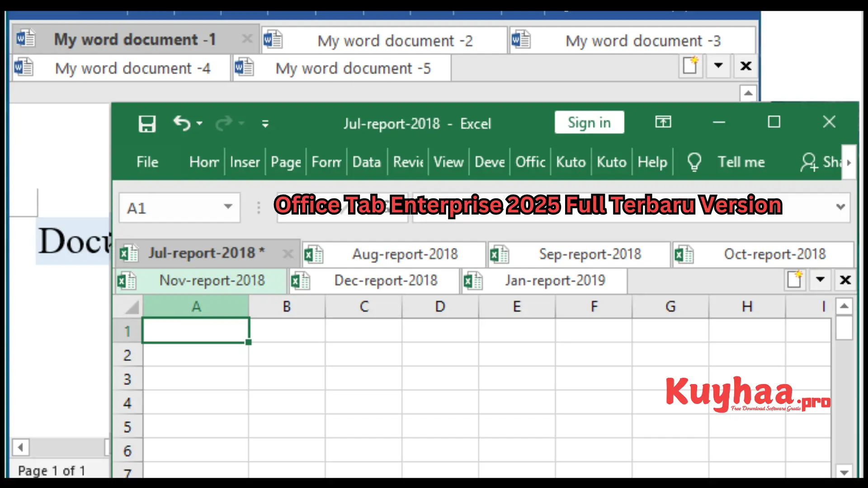Screen dimensions: 868x488
Task: Create a new tab using the new document icon
Action: click(x=690, y=66)
